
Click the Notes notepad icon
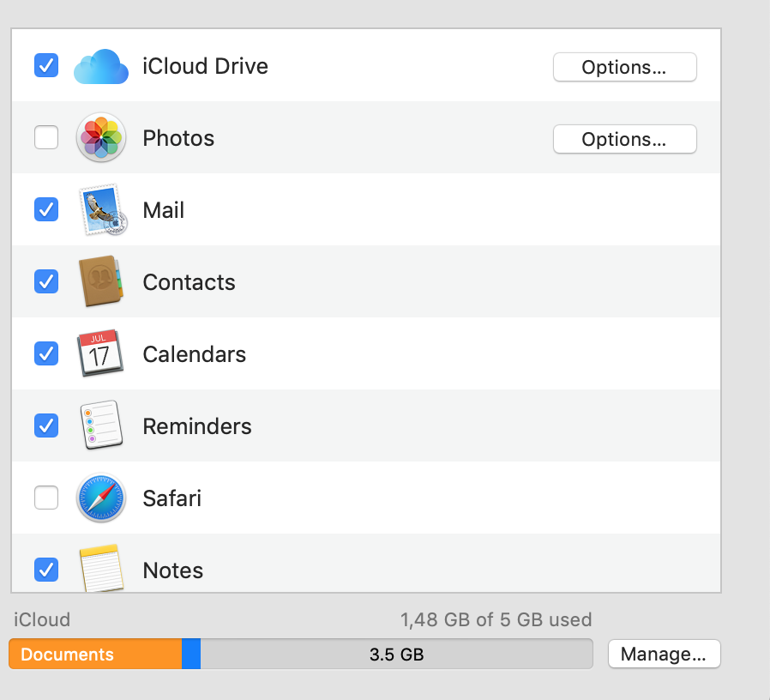pos(101,568)
